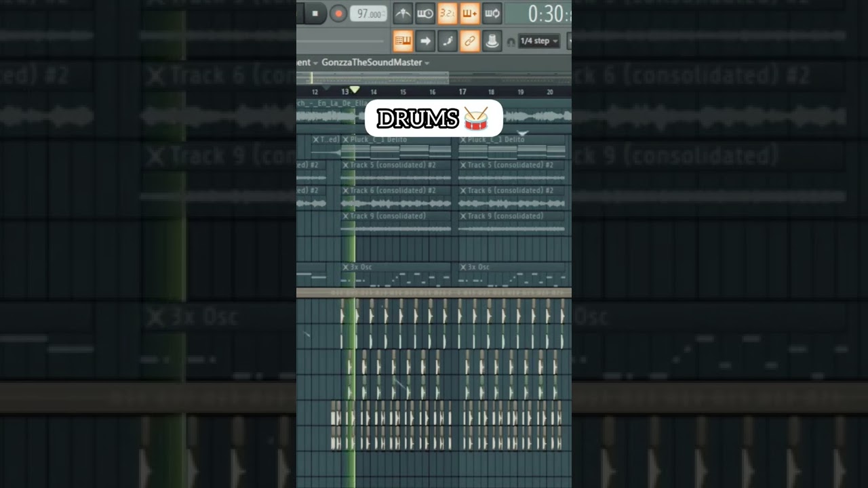Toggle blend recording overdub icon
This screenshot has width=868, height=488.
click(469, 13)
